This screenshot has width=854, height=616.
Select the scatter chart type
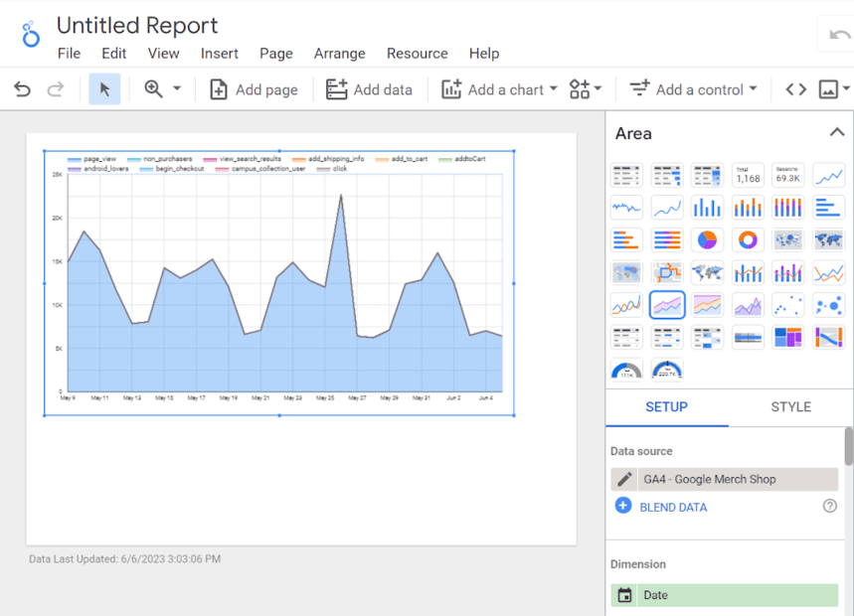[x=788, y=305]
